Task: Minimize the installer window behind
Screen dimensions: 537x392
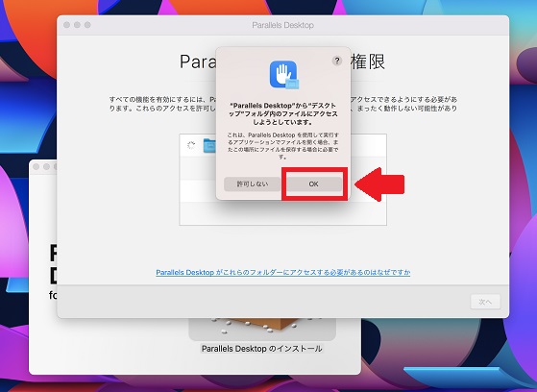Action: [46, 166]
